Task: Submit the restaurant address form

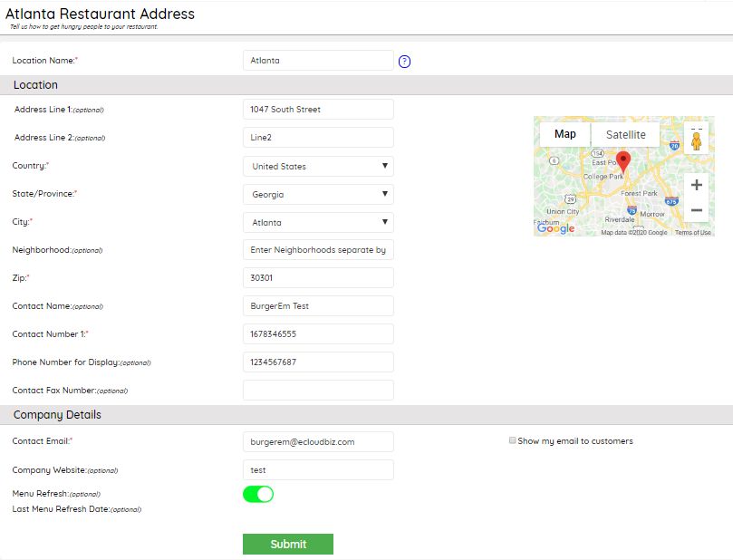Action: [288, 544]
